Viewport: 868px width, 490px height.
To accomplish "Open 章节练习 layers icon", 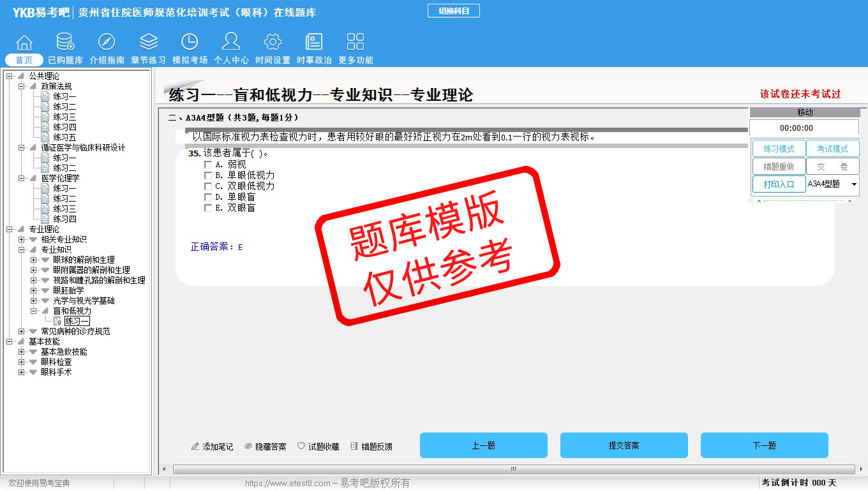I will coord(148,42).
